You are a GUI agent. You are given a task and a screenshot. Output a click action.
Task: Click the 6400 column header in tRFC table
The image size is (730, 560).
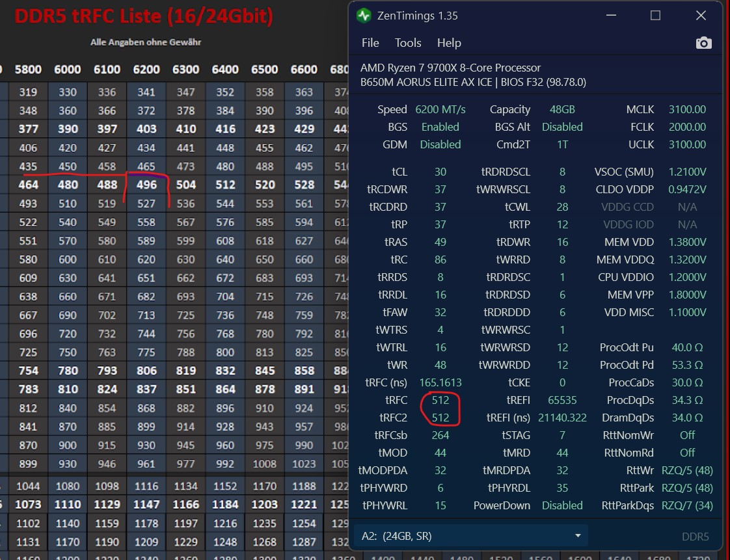[x=225, y=70]
